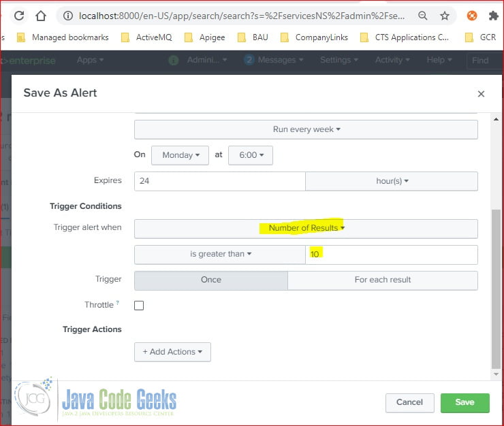The image size is (504, 426).
Task: Open the Activity menu
Action: (392, 60)
